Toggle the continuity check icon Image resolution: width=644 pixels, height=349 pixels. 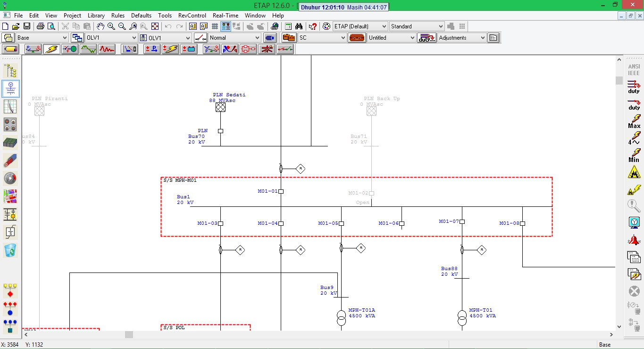[226, 26]
